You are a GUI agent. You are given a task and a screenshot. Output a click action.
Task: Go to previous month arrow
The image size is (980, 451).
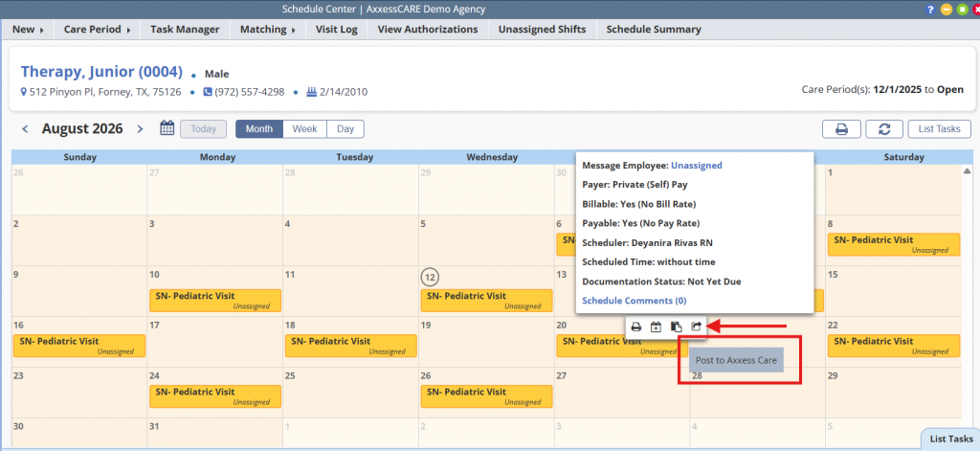click(x=26, y=129)
